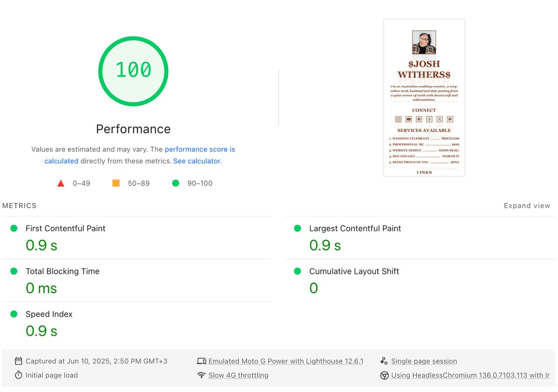Viewport: 558px width, 392px height.
Task: Open the 'See calculator' link
Action: pos(197,161)
